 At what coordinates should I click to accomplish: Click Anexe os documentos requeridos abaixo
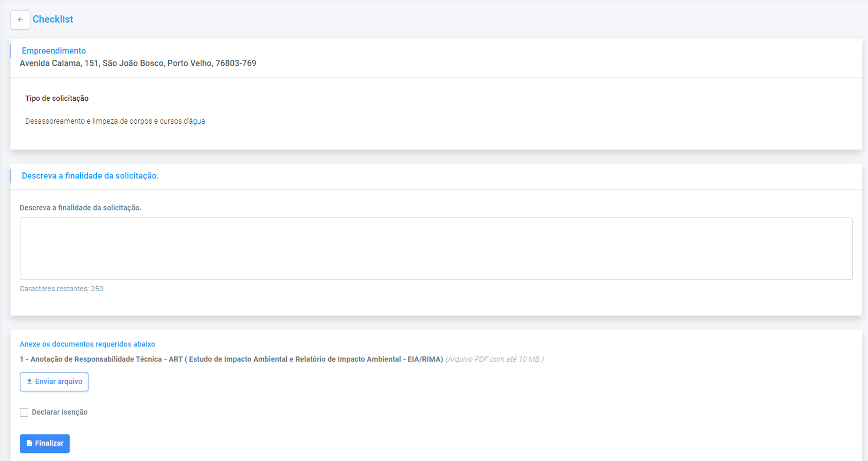click(x=88, y=344)
